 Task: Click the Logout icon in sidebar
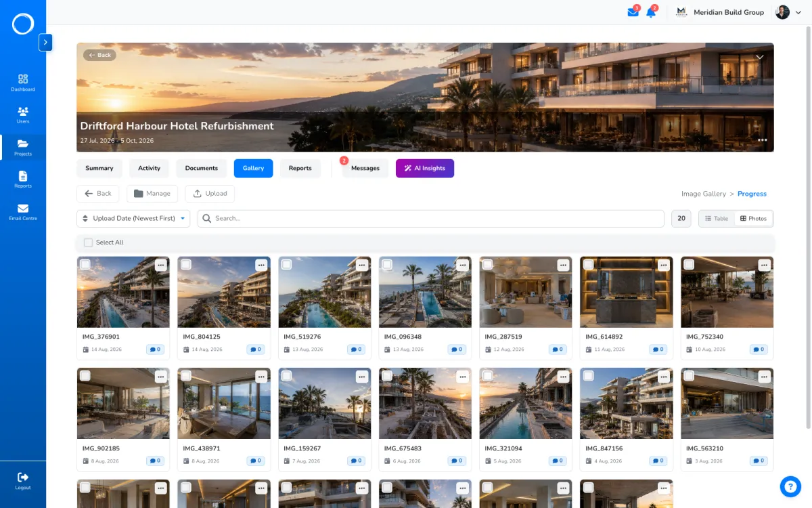[23, 481]
